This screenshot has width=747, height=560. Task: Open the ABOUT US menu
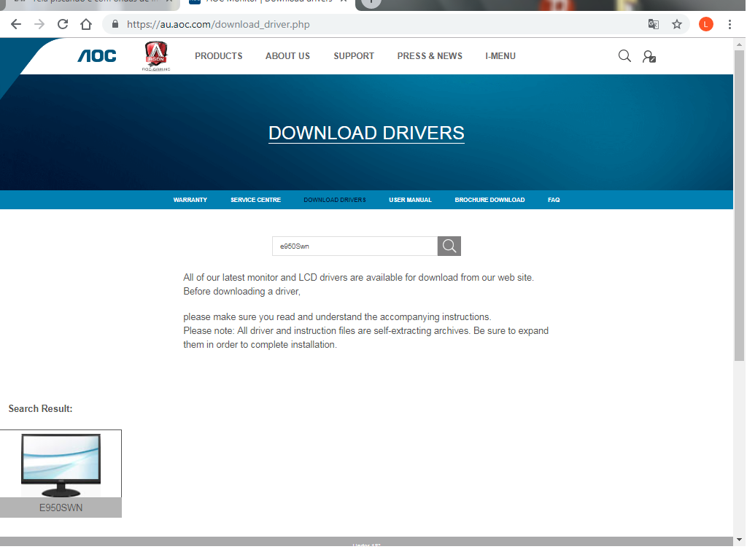click(287, 56)
